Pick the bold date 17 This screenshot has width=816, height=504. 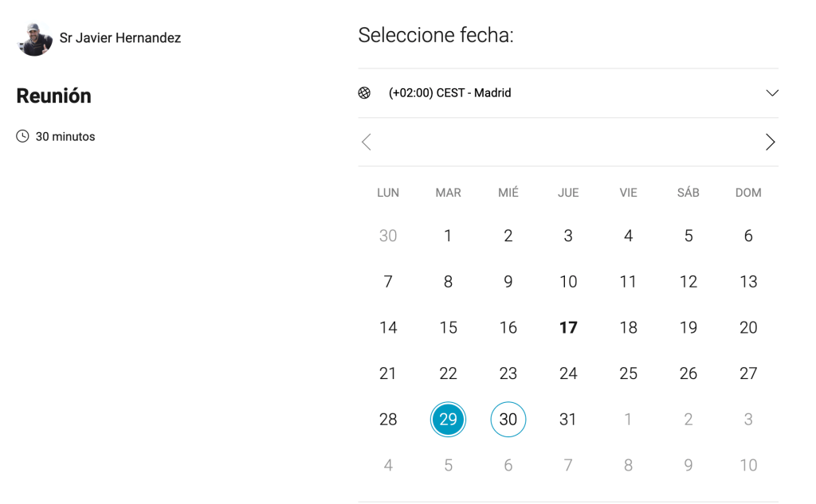[x=568, y=328]
